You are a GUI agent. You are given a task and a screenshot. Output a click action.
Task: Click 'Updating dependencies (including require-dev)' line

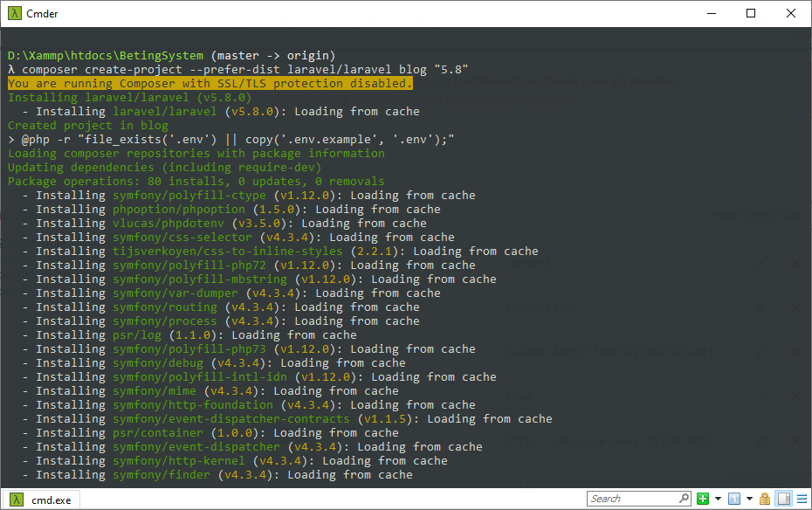(x=165, y=168)
